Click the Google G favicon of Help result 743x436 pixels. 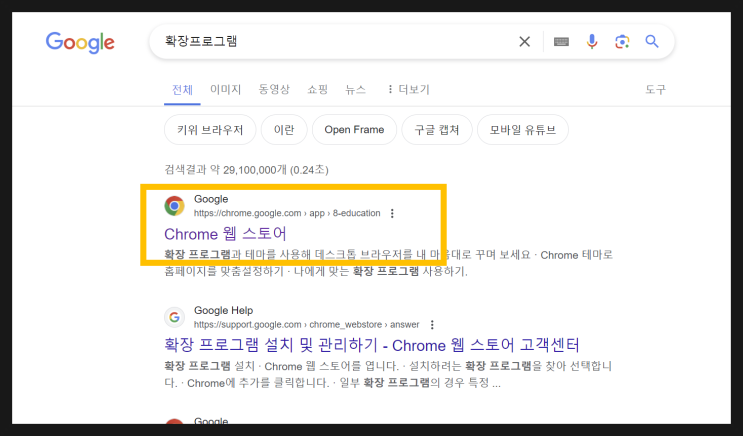click(x=174, y=317)
